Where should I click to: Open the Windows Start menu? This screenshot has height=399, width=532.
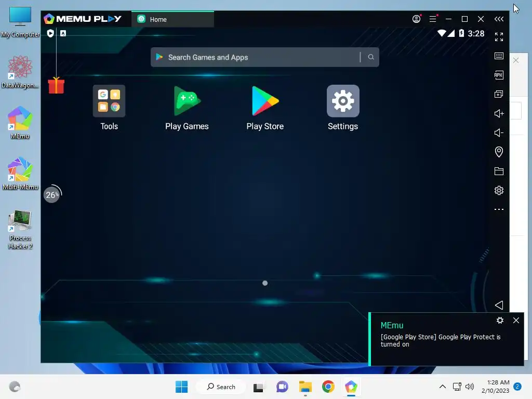coord(181,387)
